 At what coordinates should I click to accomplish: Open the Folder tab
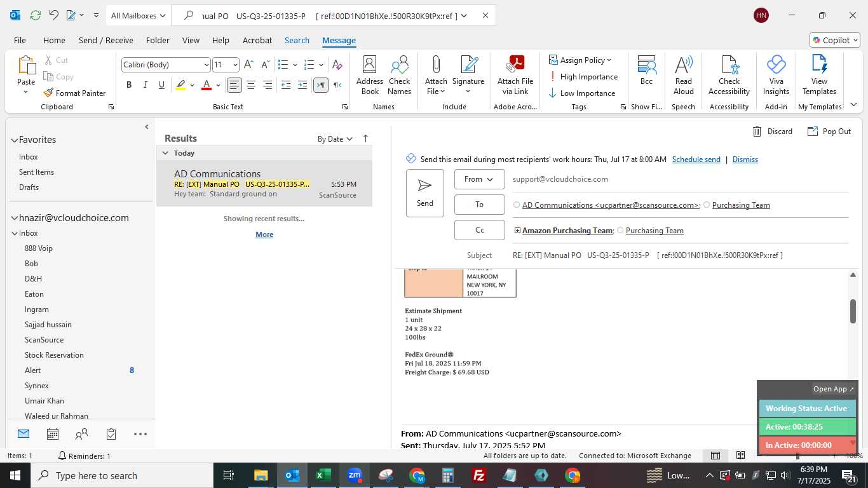pos(158,40)
